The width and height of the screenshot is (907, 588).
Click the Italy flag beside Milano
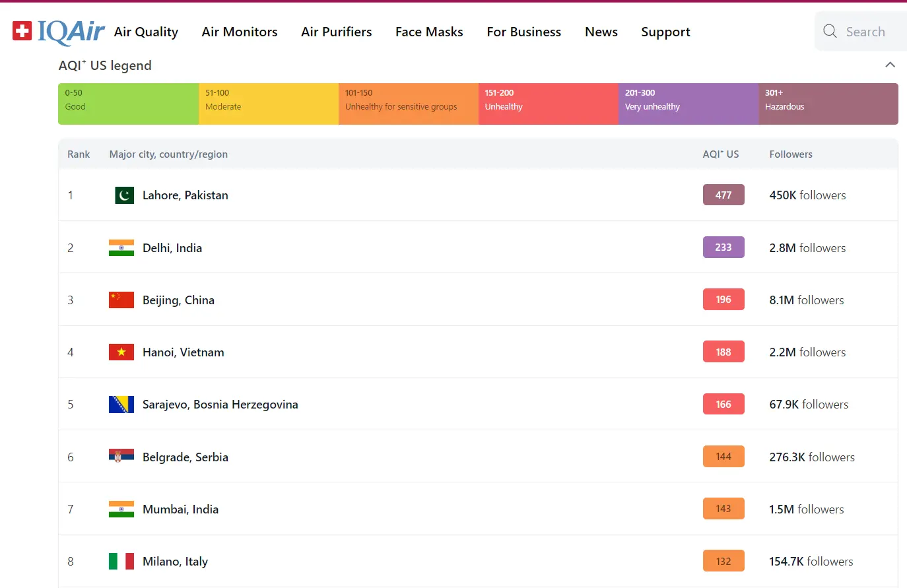(x=121, y=561)
